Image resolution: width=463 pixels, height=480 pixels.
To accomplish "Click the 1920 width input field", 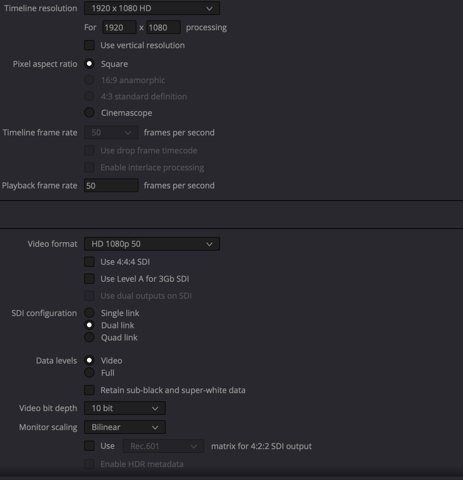I will tap(119, 27).
